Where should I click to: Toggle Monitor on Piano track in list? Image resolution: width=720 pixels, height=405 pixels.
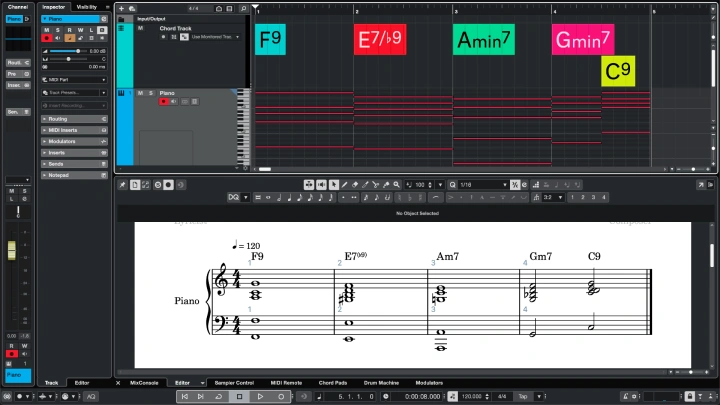click(174, 101)
